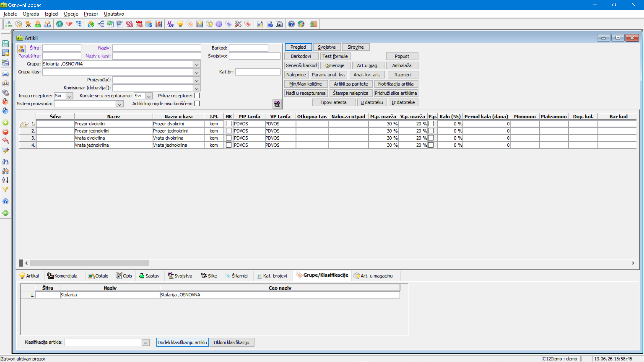
Task: Click Dodeli klasifikaciju artiklu button
Action: (182, 342)
